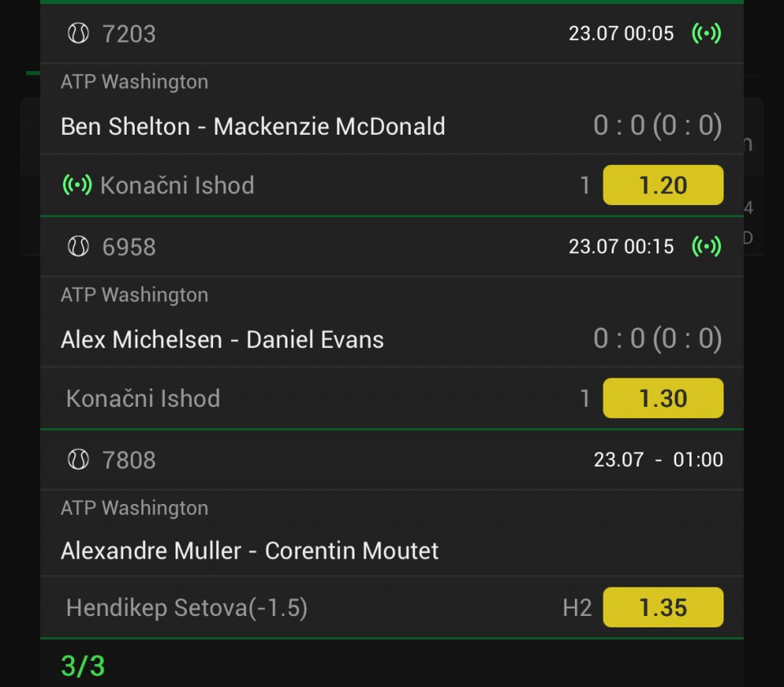This screenshot has height=687, width=784.
Task: Click the Hendikep Setova(-1.5) bet type
Action: click(x=186, y=608)
